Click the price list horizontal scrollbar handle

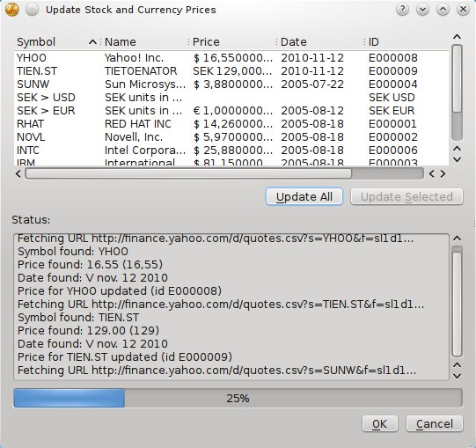pos(188,173)
